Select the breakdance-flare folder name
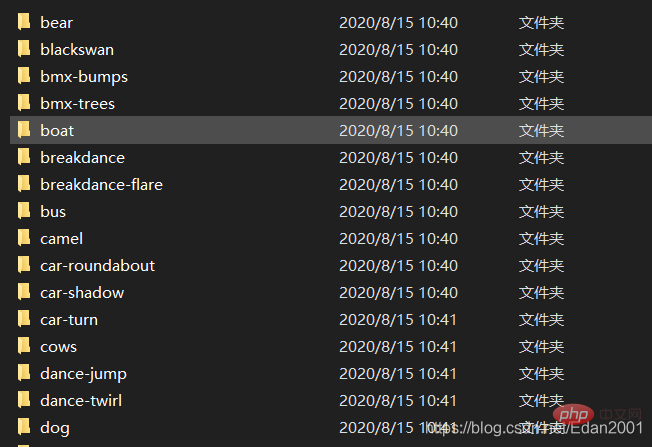Image resolution: width=652 pixels, height=447 pixels. [x=101, y=185]
